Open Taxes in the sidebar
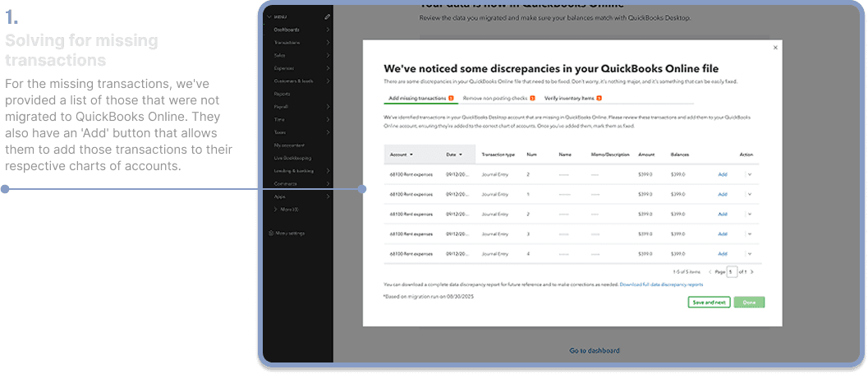This screenshot has width=868, height=374. pos(279,132)
